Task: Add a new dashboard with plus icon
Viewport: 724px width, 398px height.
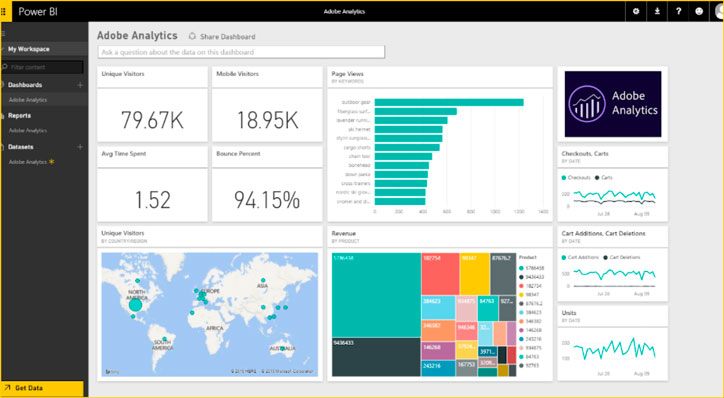Action: [80, 85]
